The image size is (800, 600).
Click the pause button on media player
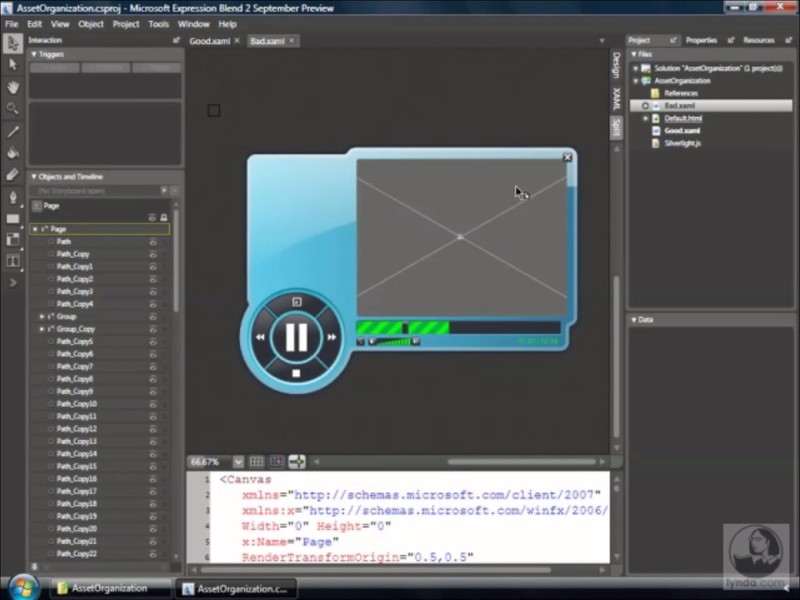click(x=296, y=337)
